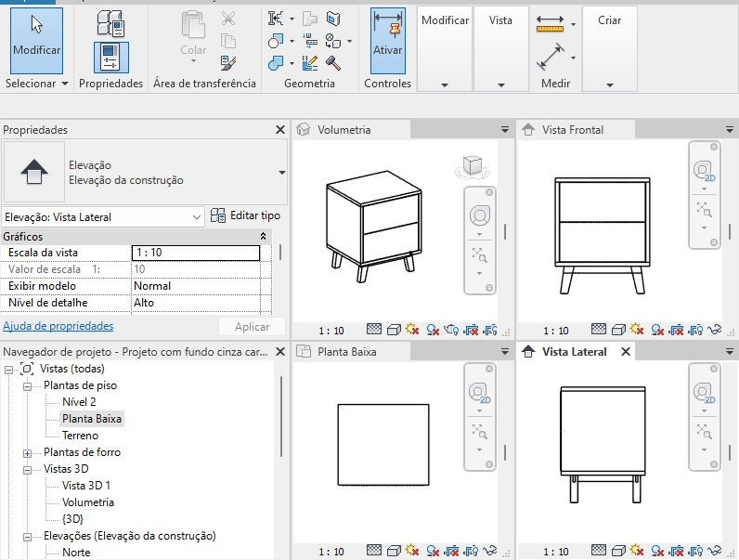Open Ajuda de propriedades link
The height and width of the screenshot is (560, 739).
[x=58, y=326]
